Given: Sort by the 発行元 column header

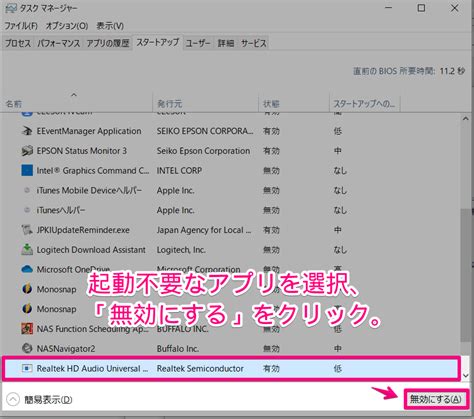Looking at the screenshot, I should 205,104.
